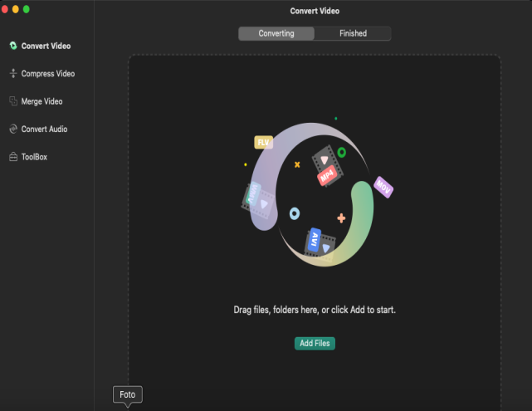The image size is (532, 411).
Task: Open the Convert Audio section
Action: point(44,130)
